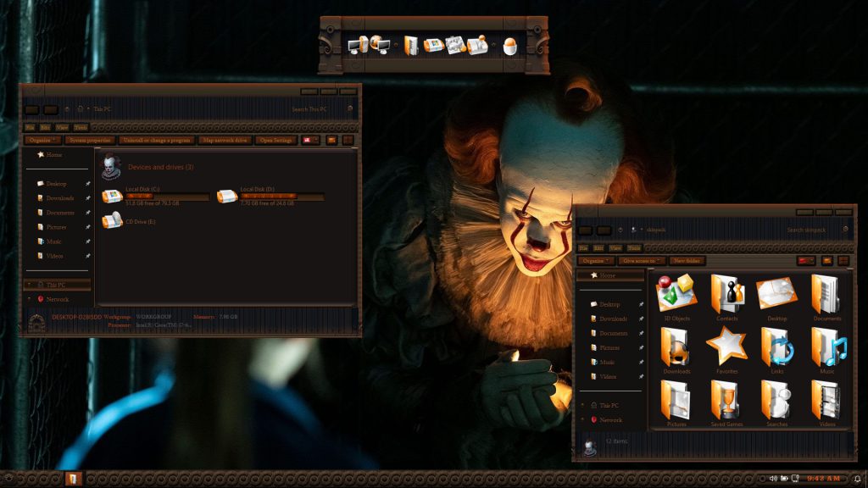Click the File Explorer icon on the taskbar

74,479
